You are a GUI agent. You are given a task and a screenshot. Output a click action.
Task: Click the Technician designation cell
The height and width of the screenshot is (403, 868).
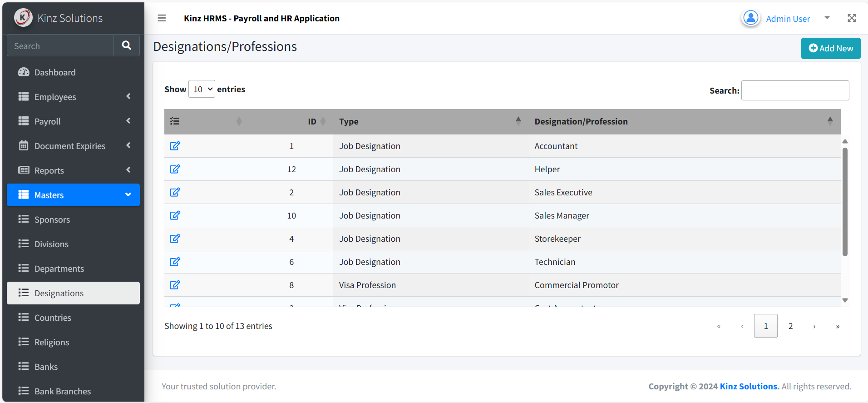pyautogui.click(x=685, y=262)
